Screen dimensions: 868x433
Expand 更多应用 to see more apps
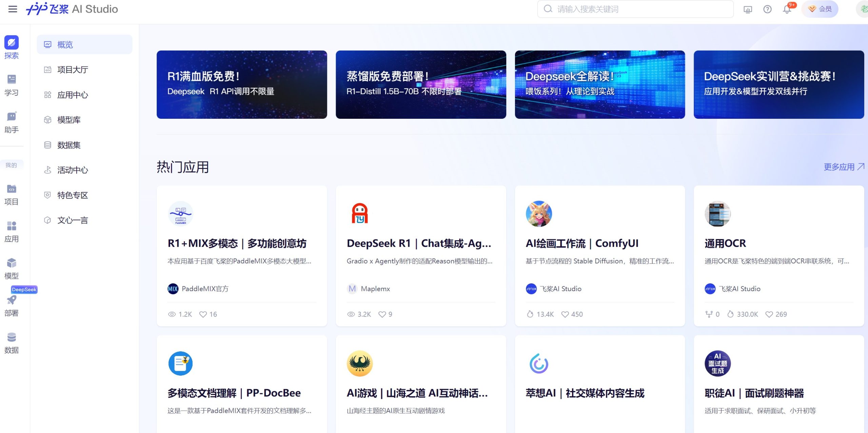[x=842, y=167]
